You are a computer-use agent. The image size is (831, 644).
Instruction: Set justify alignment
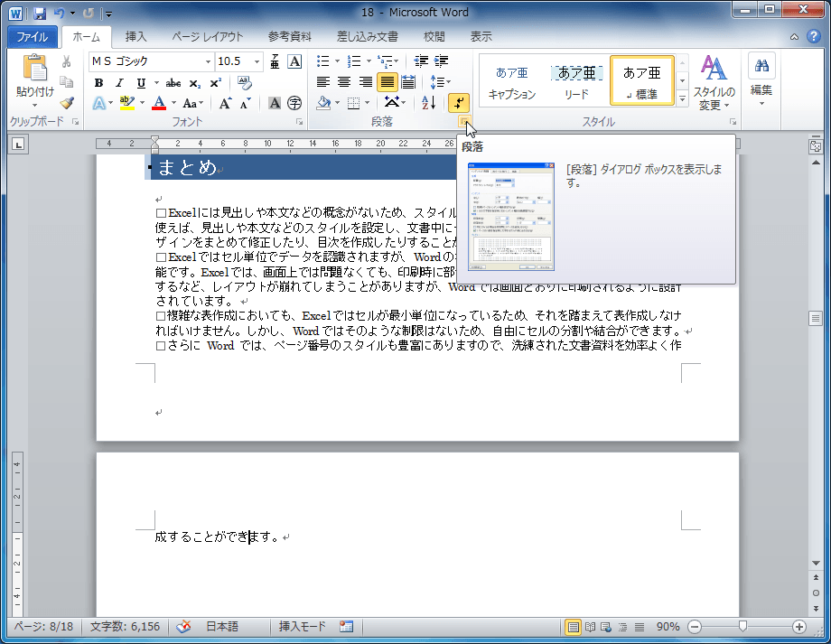pyautogui.click(x=387, y=82)
